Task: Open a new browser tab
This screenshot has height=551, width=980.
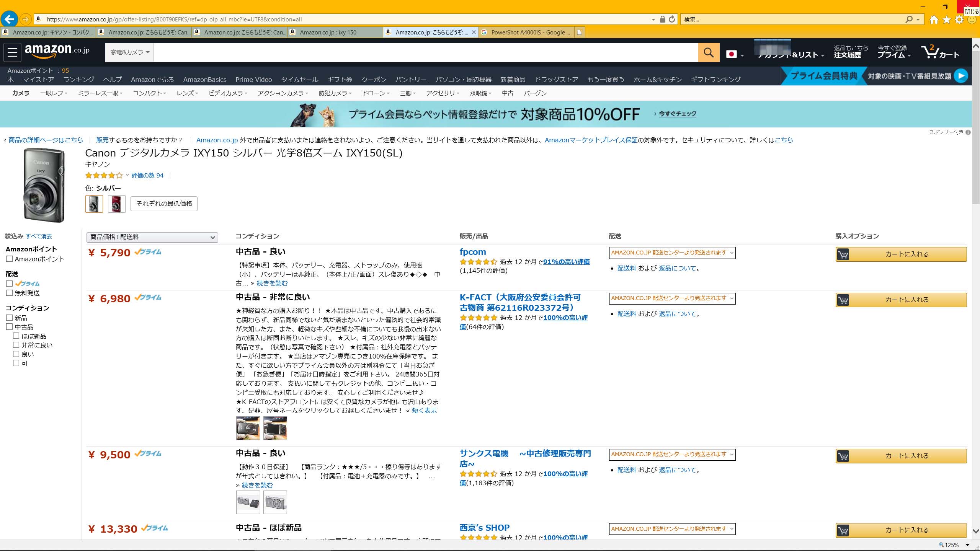Action: [580, 33]
